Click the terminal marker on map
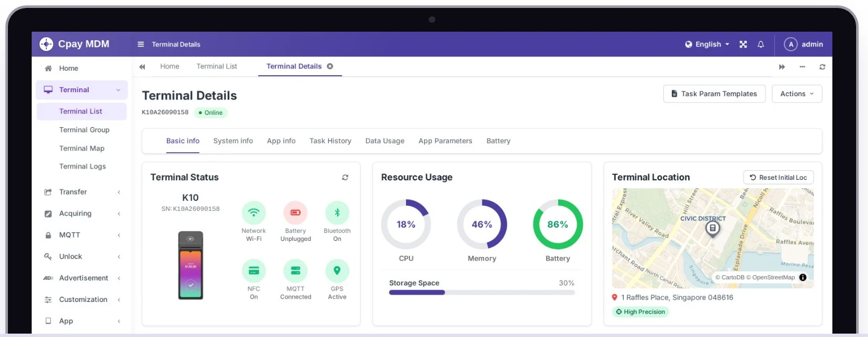Viewport: 868px width, 337px height. (712, 229)
